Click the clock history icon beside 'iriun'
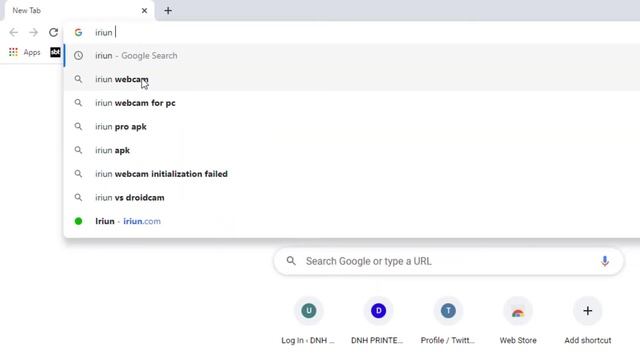 click(x=78, y=56)
